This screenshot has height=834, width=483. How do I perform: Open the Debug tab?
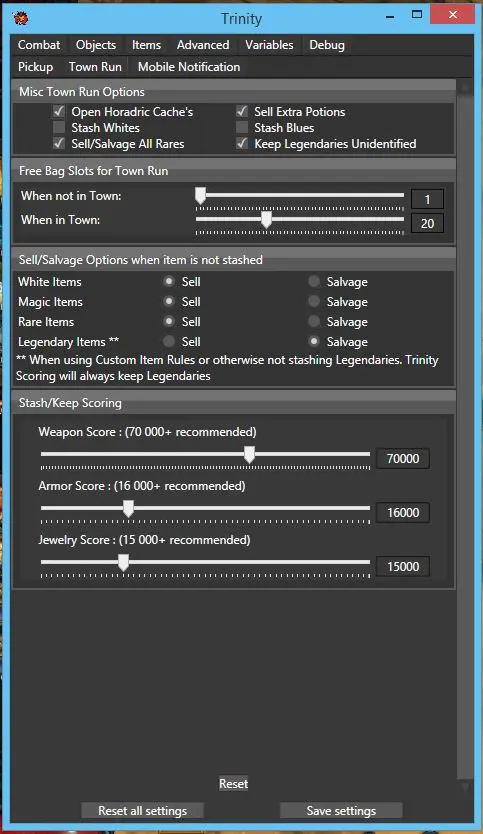(327, 45)
